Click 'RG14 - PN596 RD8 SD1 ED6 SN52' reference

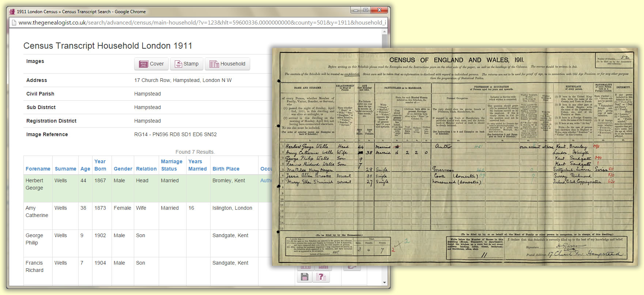176,134
